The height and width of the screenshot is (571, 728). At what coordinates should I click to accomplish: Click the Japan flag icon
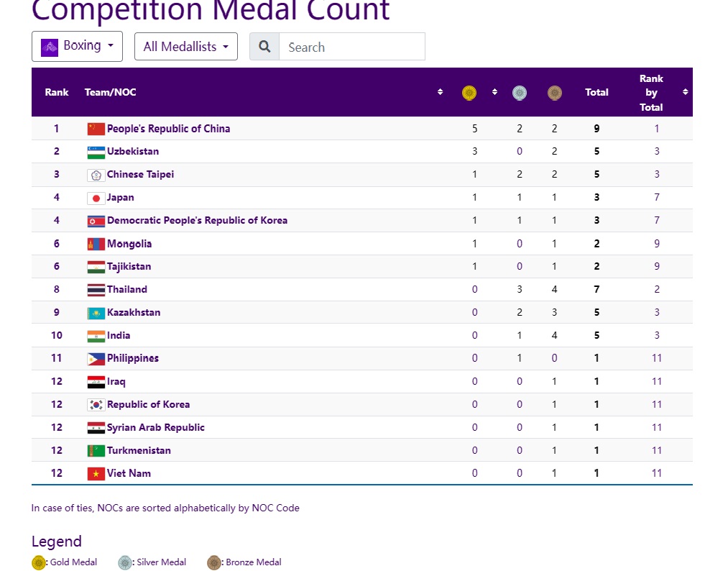coord(96,198)
